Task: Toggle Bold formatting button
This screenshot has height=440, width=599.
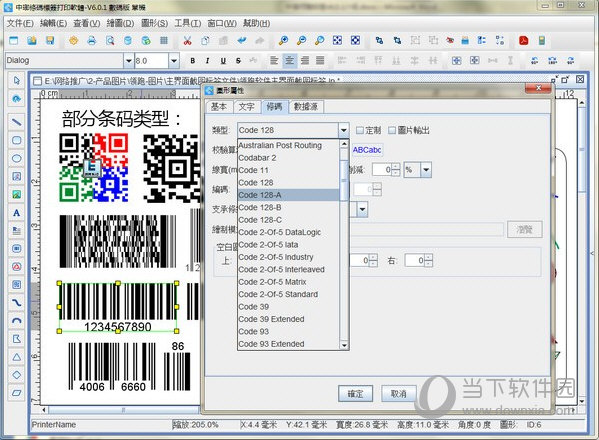Action: (193, 60)
